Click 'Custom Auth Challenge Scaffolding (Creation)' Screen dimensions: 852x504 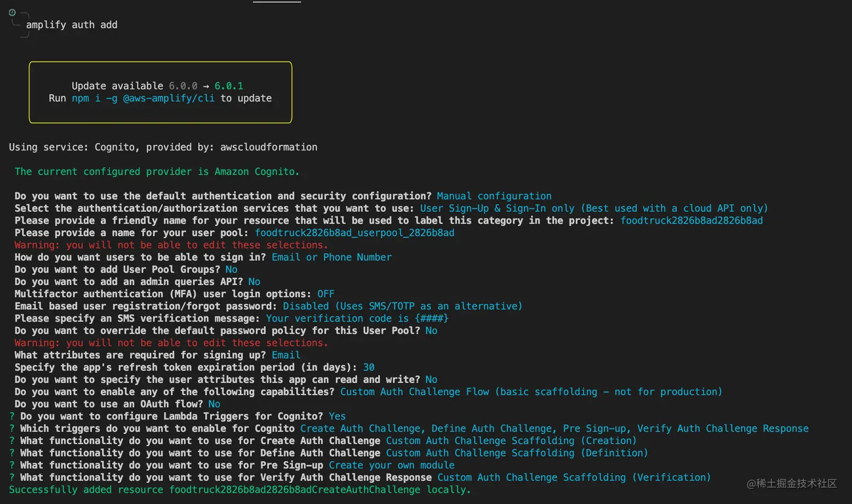point(511,441)
